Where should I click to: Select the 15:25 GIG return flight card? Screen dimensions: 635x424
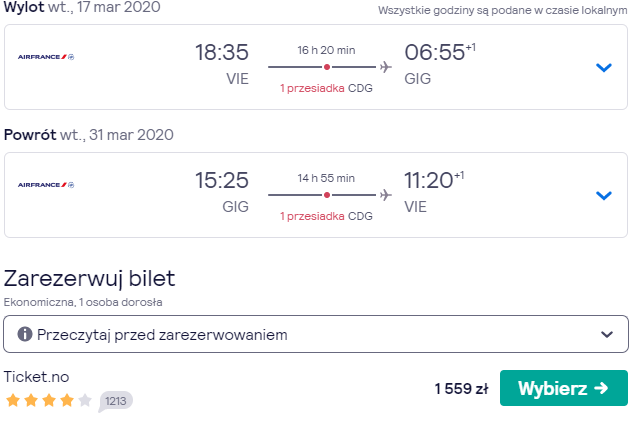click(x=316, y=195)
